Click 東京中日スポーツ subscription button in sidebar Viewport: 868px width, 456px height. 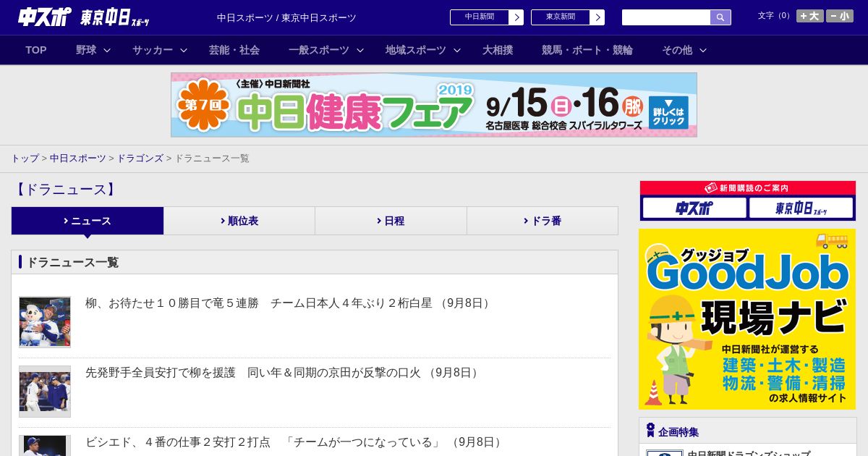(x=801, y=208)
